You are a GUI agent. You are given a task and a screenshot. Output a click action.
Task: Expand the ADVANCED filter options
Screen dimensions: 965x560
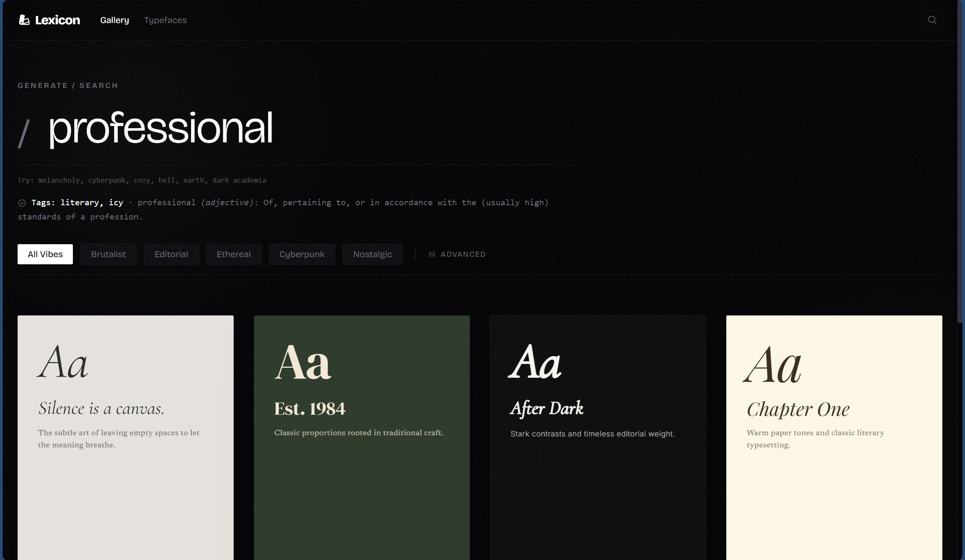[462, 254]
